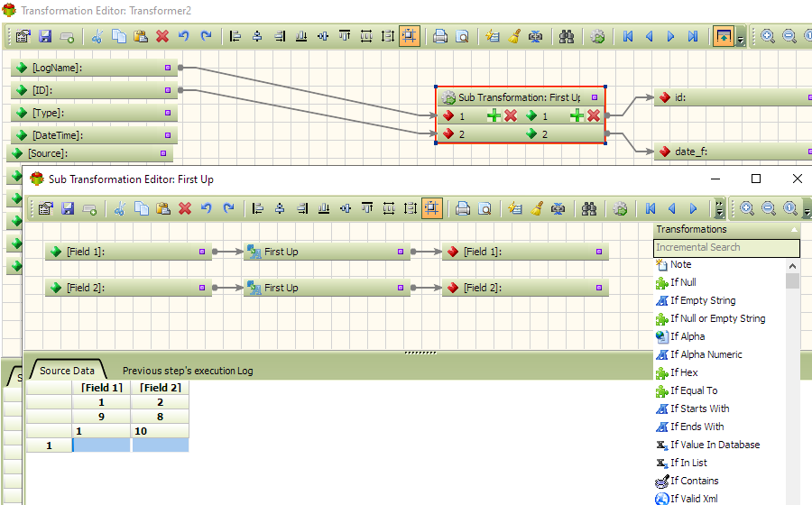Click Align Left in the Transformer2 toolbar
Viewport: 812px width, 505px height.
pyautogui.click(x=235, y=36)
